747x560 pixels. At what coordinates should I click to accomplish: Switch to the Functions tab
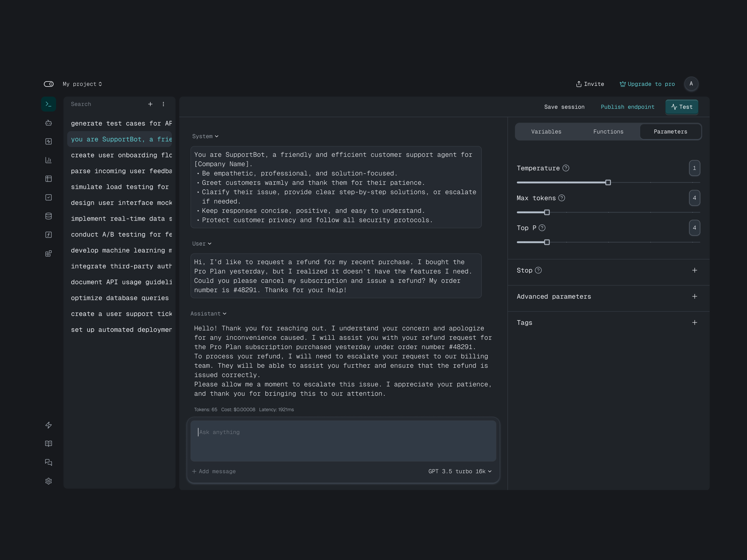point(608,132)
